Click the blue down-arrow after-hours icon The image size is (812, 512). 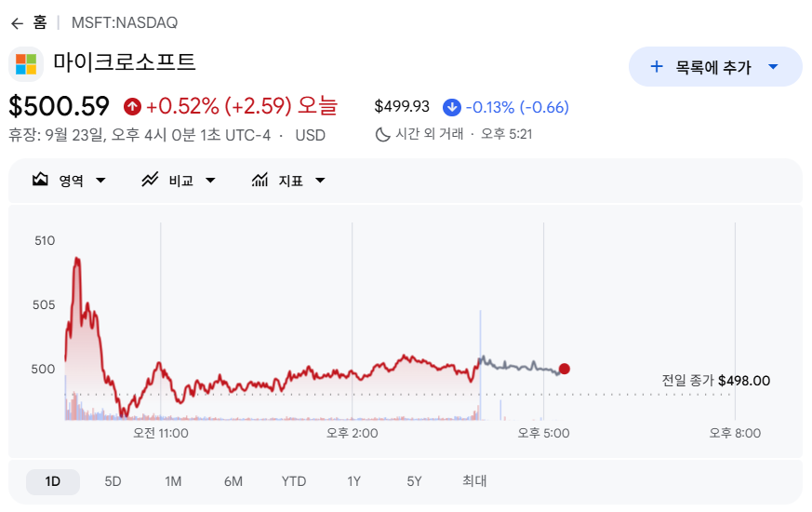(451, 107)
